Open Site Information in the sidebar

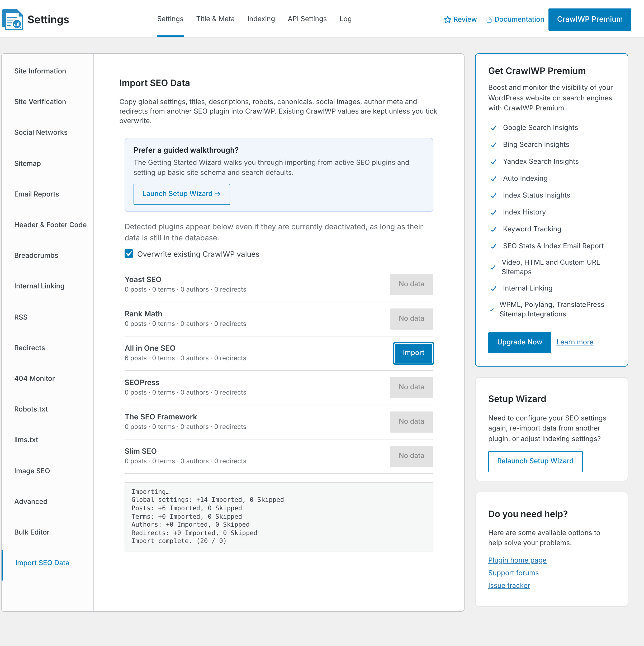pos(40,71)
